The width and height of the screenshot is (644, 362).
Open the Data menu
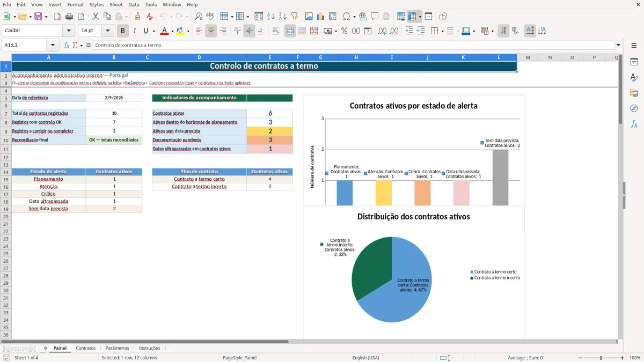pyautogui.click(x=134, y=4)
